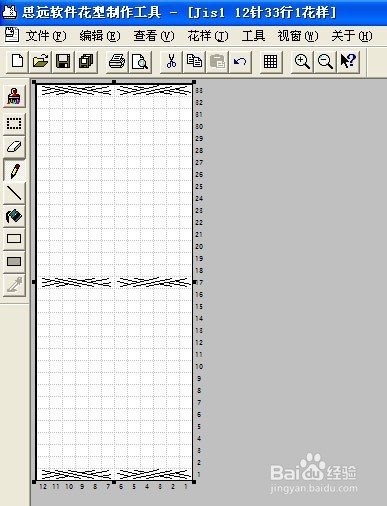Viewport: 387px width, 506px height.
Task: Open an existing file with folder icon
Action: (x=40, y=62)
